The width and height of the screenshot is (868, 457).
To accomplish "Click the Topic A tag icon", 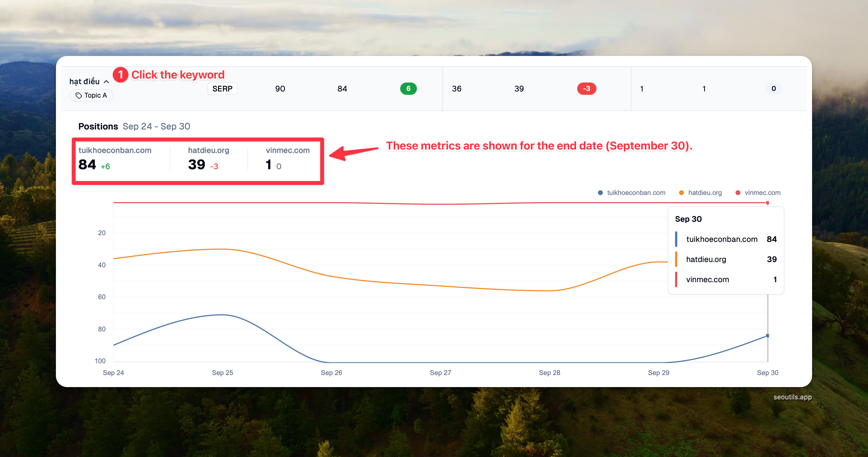I will pos(79,95).
